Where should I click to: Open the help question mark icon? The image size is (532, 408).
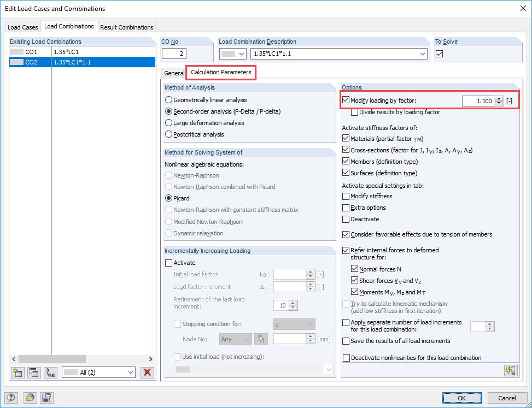(10, 398)
